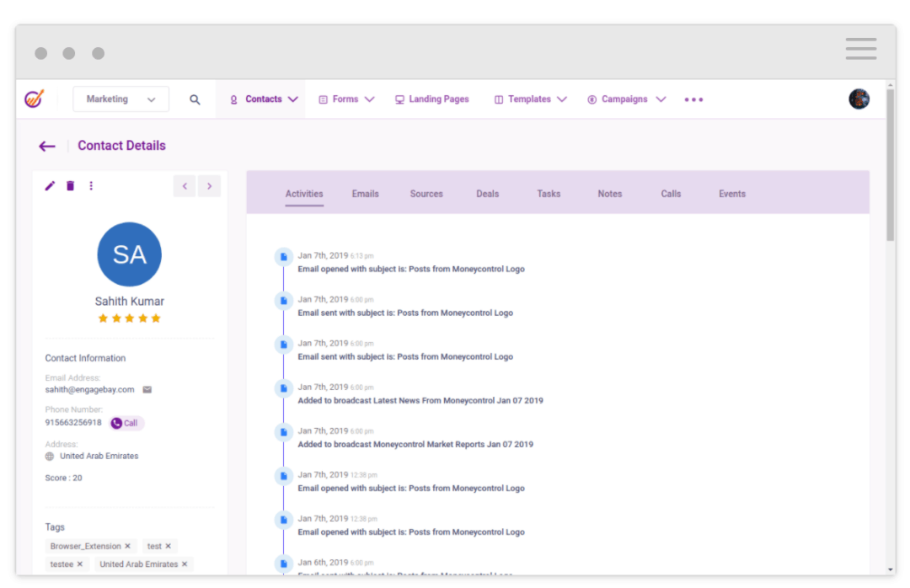The image size is (910, 588).
Task: Remove the Browser_Extension tag
Action: 128,547
